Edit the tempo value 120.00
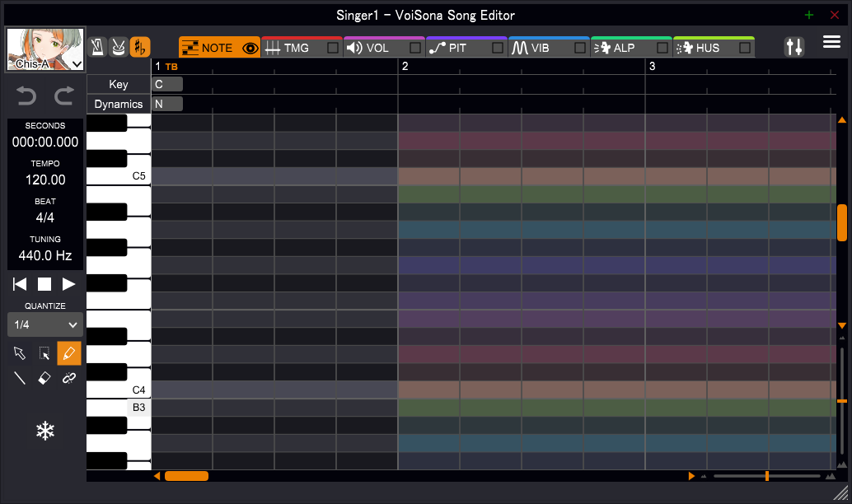 [45, 180]
